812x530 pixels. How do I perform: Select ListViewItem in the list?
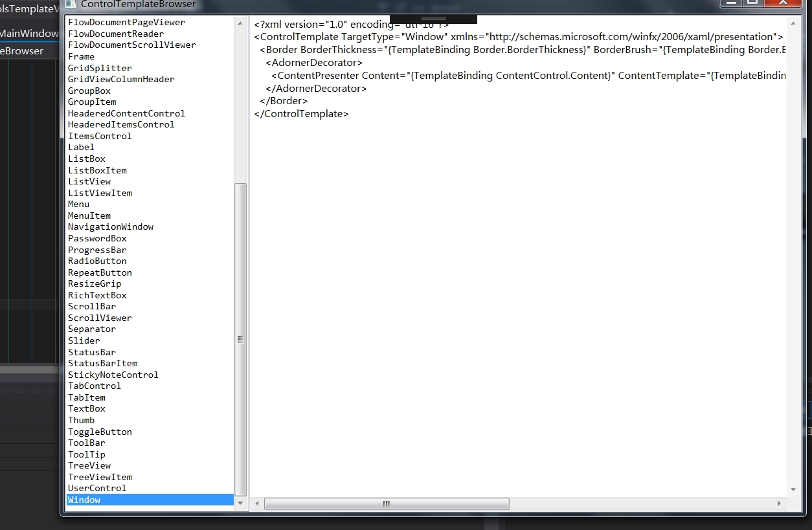150,193
